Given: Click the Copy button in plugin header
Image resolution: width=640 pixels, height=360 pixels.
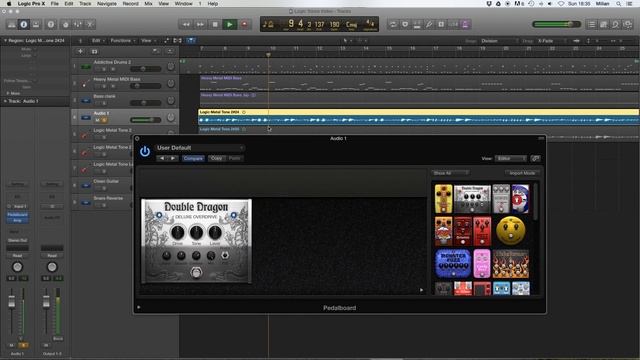Looking at the screenshot, I should point(217,158).
